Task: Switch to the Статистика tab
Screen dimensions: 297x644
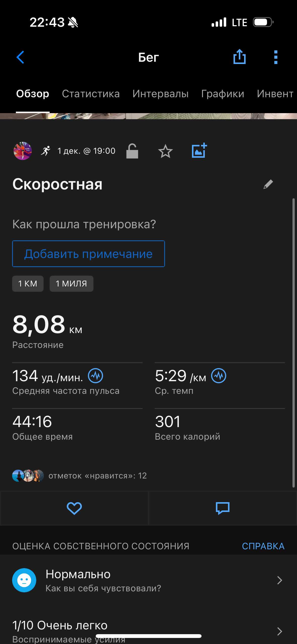Action: point(91,94)
